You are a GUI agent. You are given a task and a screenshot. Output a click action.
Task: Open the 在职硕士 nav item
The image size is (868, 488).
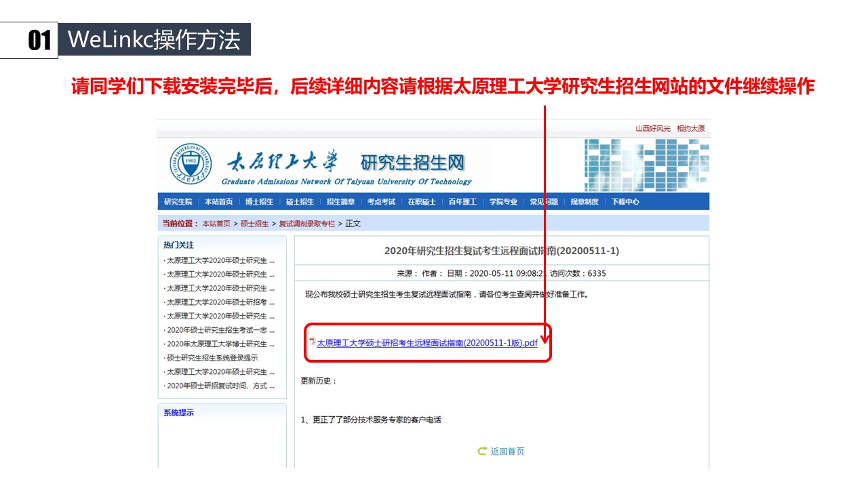(422, 202)
